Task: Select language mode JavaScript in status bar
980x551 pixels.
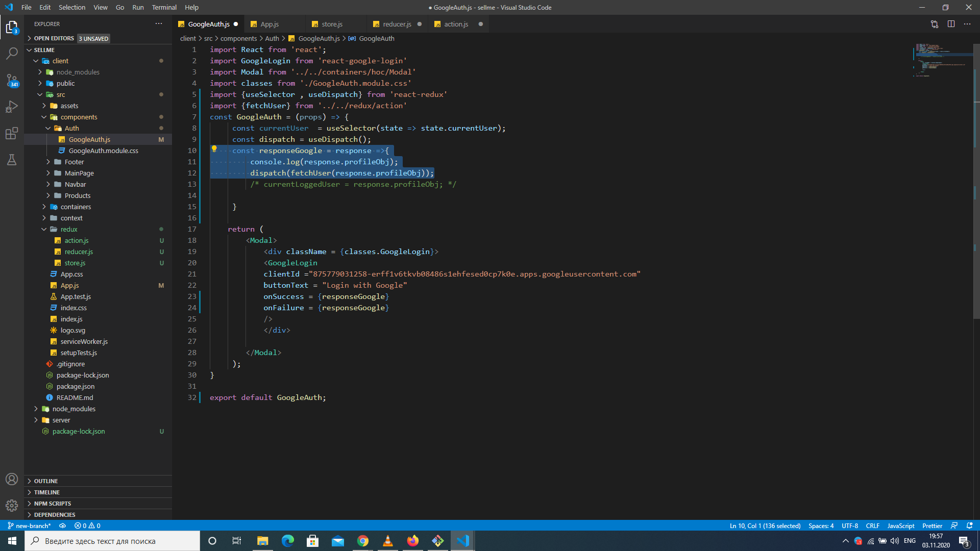Action: (x=901, y=525)
